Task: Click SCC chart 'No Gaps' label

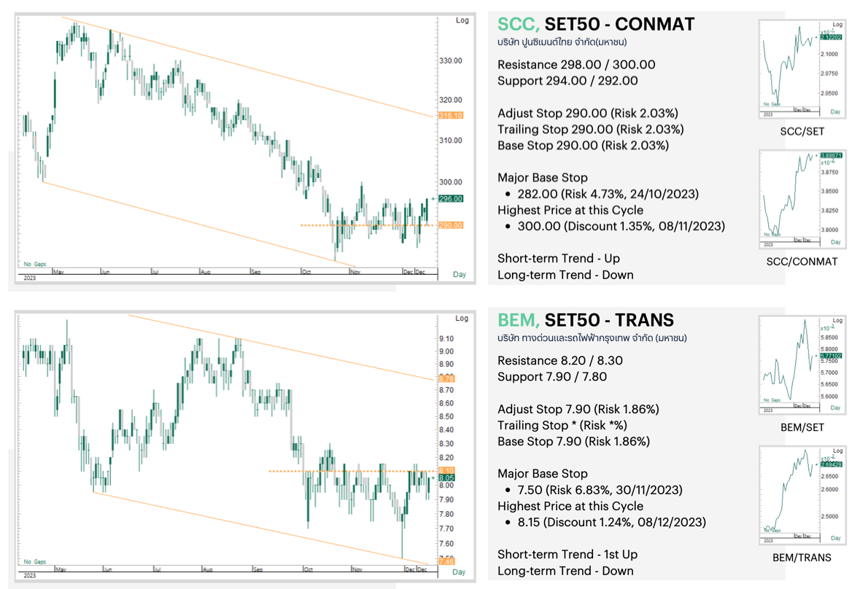Action: tap(35, 265)
